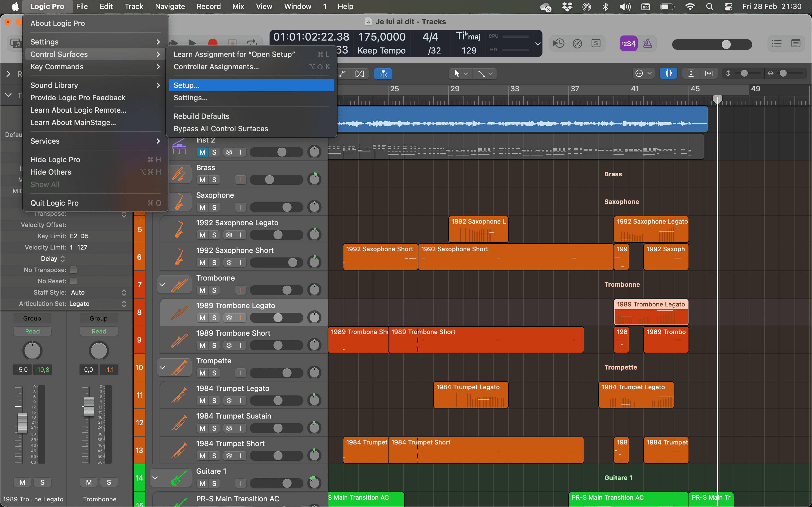The height and width of the screenshot is (507, 812).
Task: Click the Dropbox menu bar icon
Action: [567, 6]
